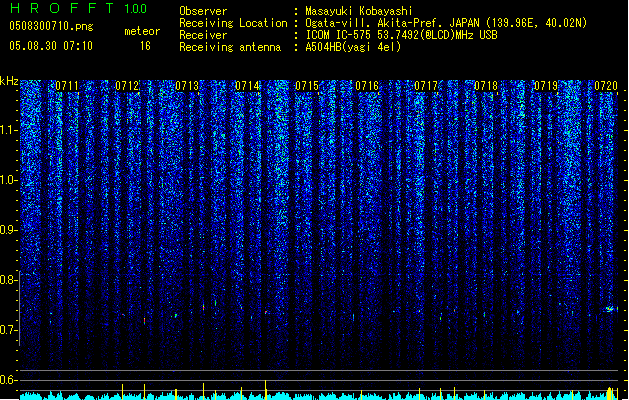Click the 0719 time marker
629x400 pixels.
[546, 86]
